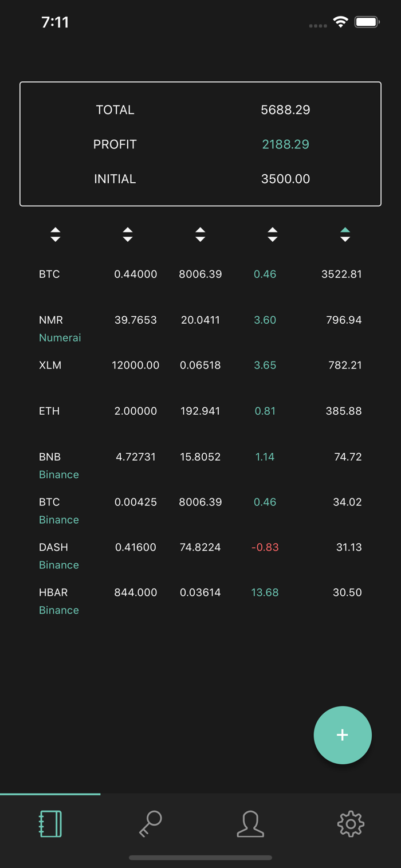The image size is (401, 868).
Task: Sort by amount held column
Action: [128, 234]
